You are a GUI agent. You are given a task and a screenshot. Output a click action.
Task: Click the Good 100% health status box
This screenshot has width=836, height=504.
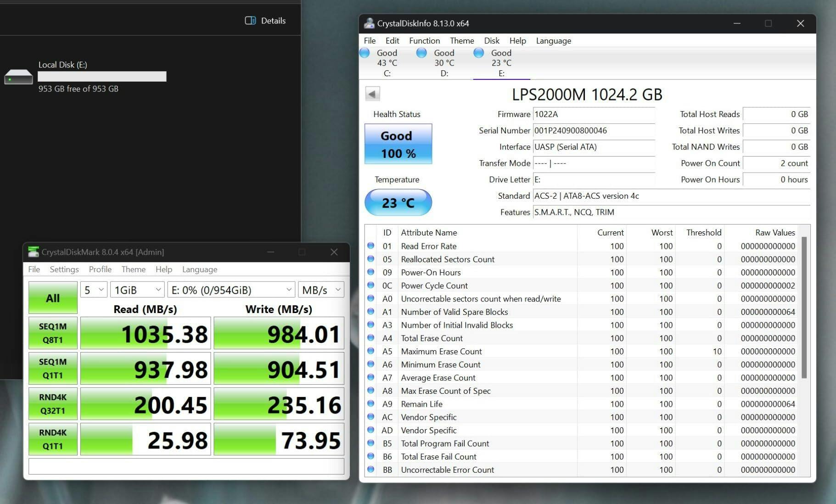point(398,144)
